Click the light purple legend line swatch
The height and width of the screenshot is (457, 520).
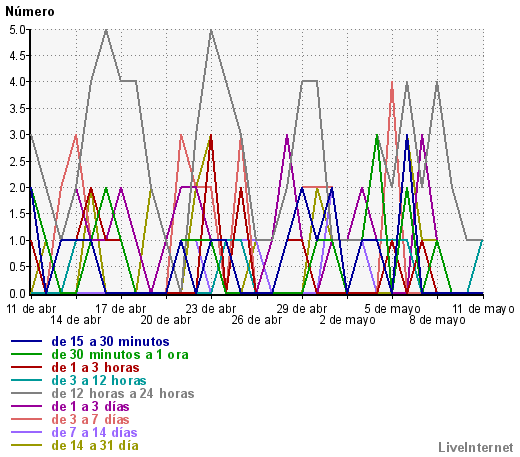26,432
